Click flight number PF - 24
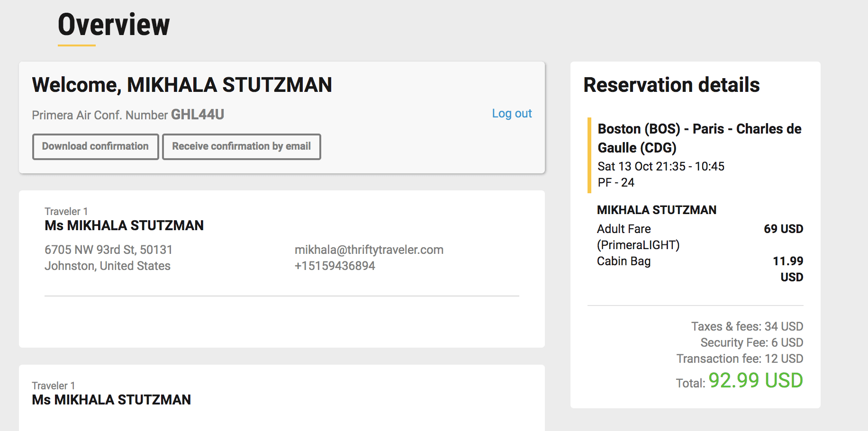The width and height of the screenshot is (868, 431). coord(616,182)
